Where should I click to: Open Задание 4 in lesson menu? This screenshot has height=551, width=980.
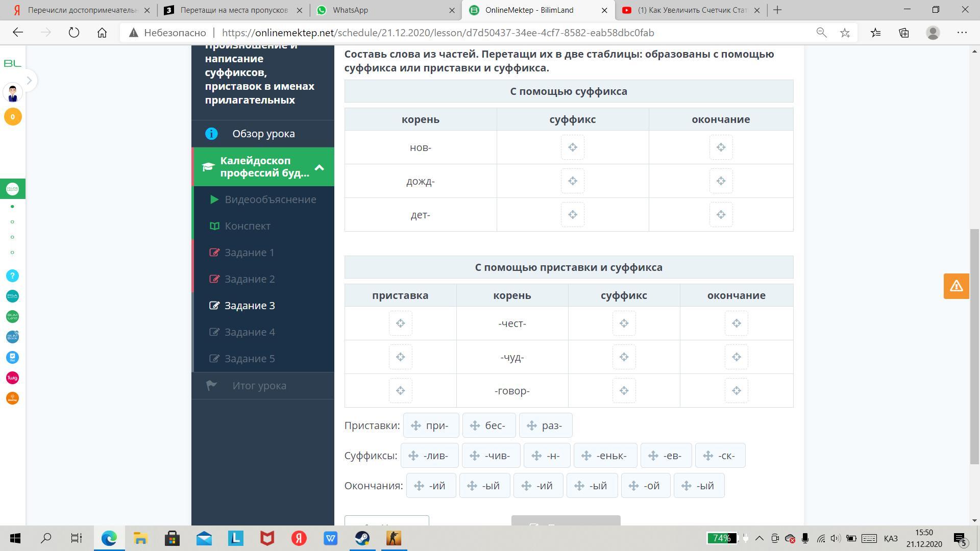click(x=250, y=332)
